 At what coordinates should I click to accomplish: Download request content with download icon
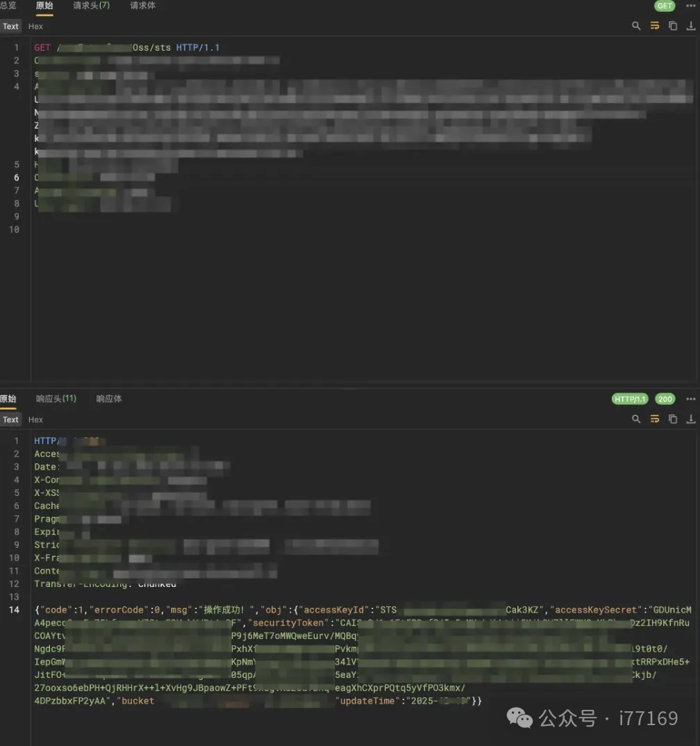(x=691, y=26)
